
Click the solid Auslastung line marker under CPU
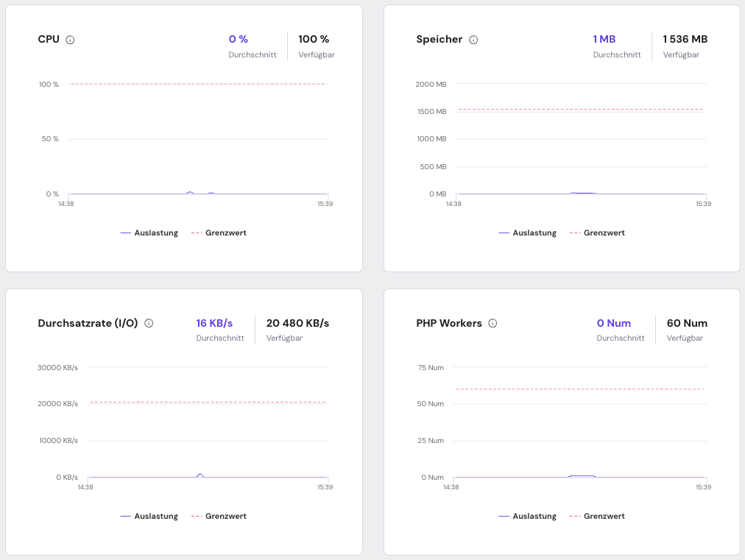[x=125, y=233]
